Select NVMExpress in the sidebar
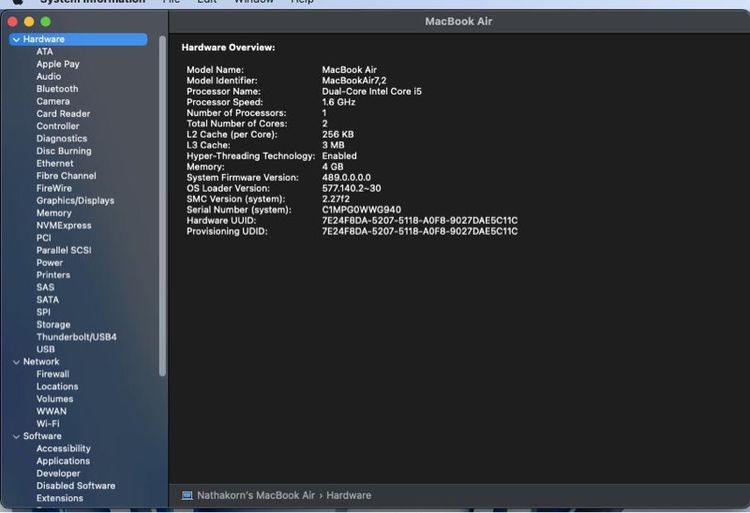Image resolution: width=750 pixels, height=513 pixels. 64,226
